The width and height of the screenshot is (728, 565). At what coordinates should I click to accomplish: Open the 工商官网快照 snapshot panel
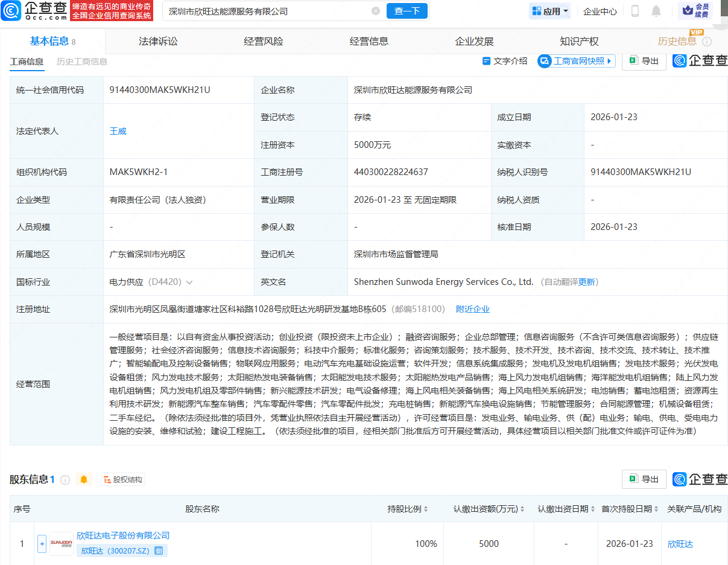(575, 61)
